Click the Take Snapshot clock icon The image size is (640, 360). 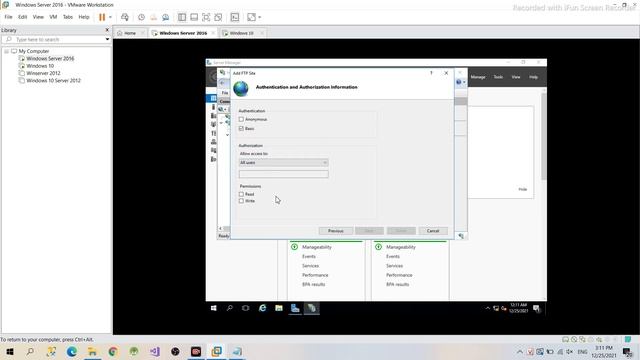[141, 17]
